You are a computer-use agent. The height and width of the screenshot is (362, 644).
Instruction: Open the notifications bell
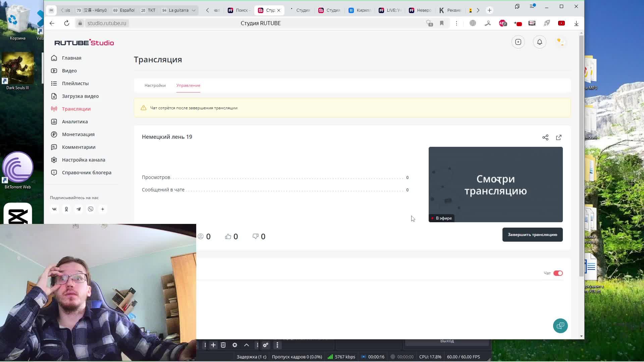540,42
